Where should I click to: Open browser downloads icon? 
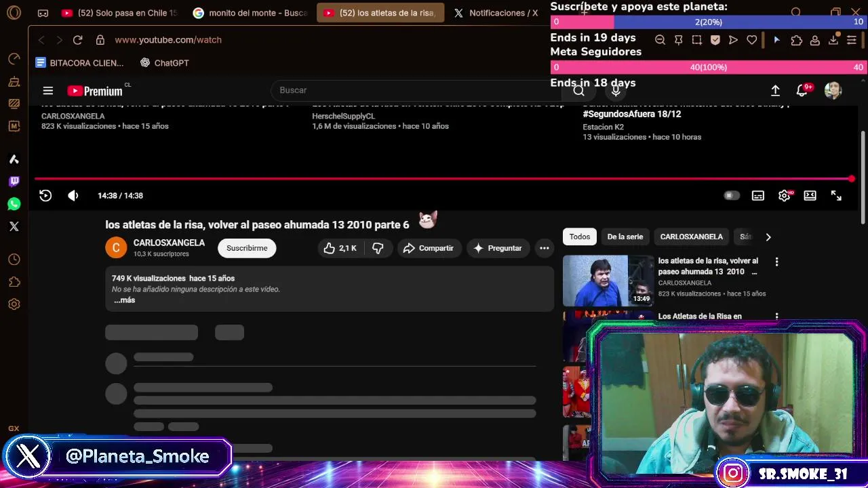(833, 40)
